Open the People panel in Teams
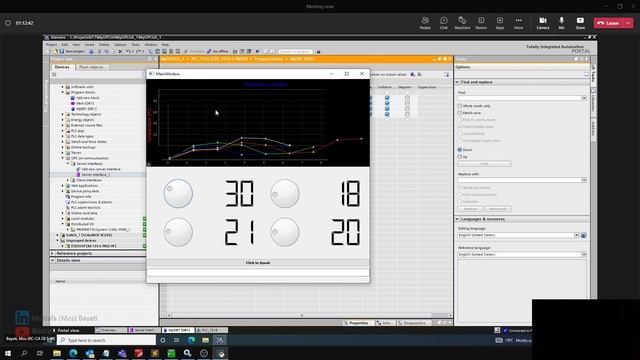640x360 pixels. click(425, 23)
